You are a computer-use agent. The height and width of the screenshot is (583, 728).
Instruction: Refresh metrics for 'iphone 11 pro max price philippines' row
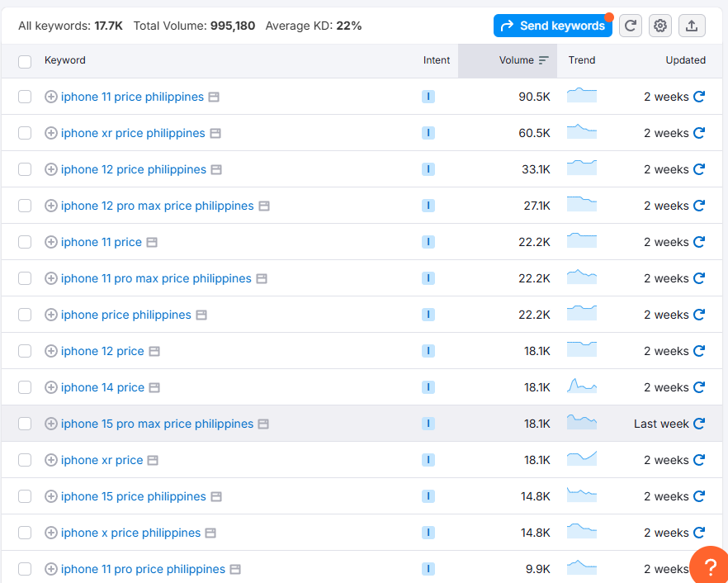699,278
